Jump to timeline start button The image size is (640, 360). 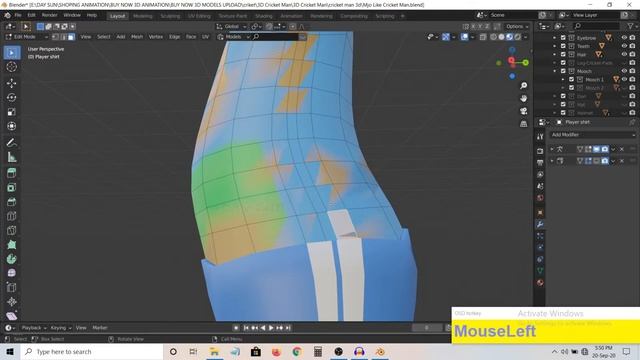[x=246, y=328]
